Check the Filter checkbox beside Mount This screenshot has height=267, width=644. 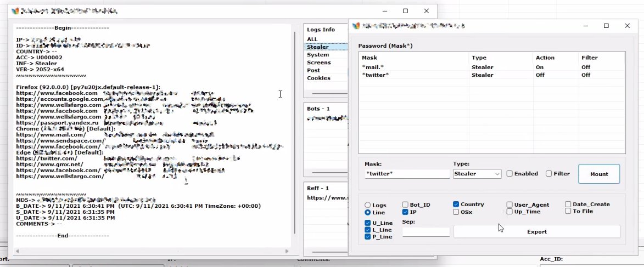[548, 173]
